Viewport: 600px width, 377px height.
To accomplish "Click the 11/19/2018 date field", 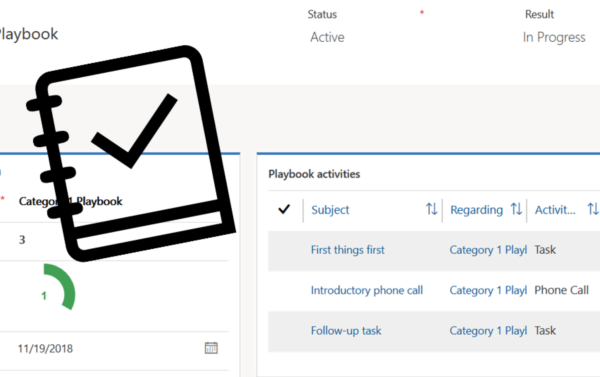I will pyautogui.click(x=115, y=349).
